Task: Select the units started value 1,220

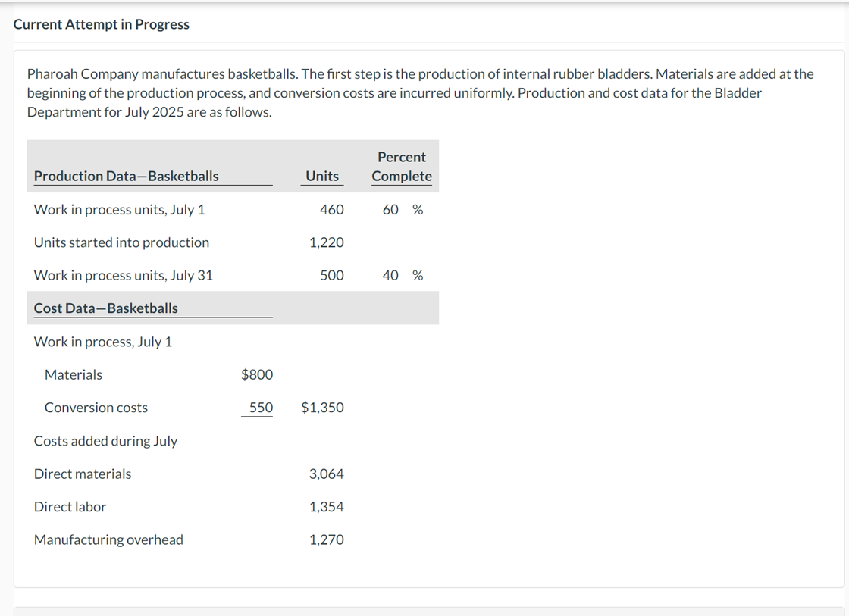Action: (x=326, y=242)
